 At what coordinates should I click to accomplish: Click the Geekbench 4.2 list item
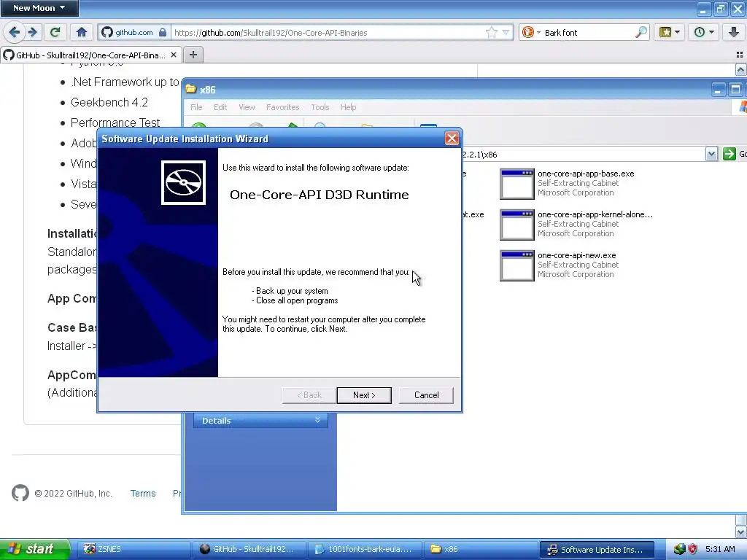(x=109, y=102)
